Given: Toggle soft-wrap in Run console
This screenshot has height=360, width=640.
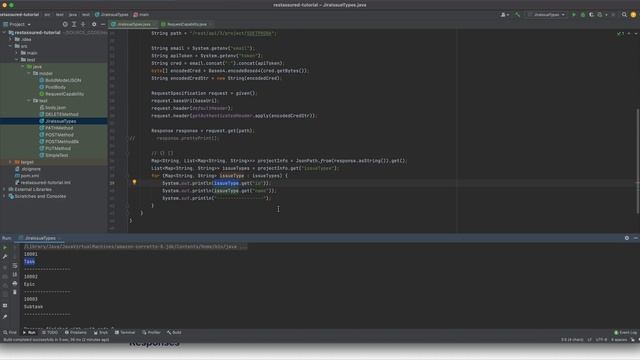Looking at the screenshot, I should pyautogui.click(x=15, y=266).
